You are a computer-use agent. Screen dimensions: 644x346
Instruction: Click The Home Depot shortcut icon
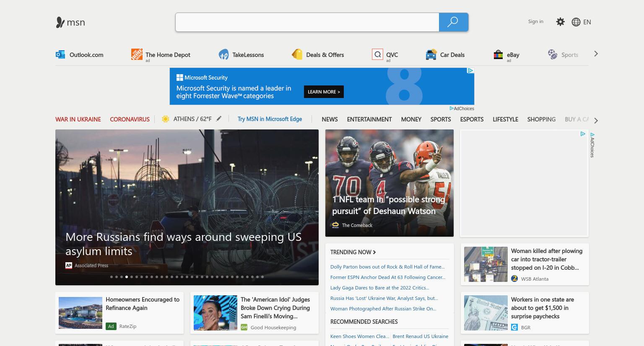tap(137, 54)
